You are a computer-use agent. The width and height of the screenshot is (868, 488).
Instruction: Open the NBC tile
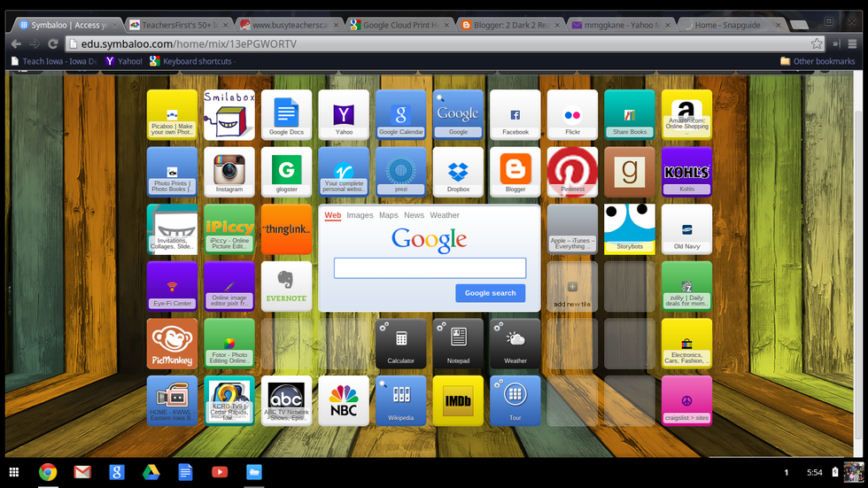[x=344, y=400]
